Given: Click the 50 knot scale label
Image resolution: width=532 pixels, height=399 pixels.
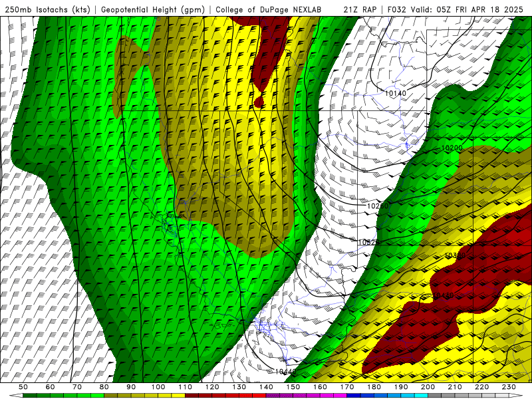Looking at the screenshot, I should click(x=23, y=387).
